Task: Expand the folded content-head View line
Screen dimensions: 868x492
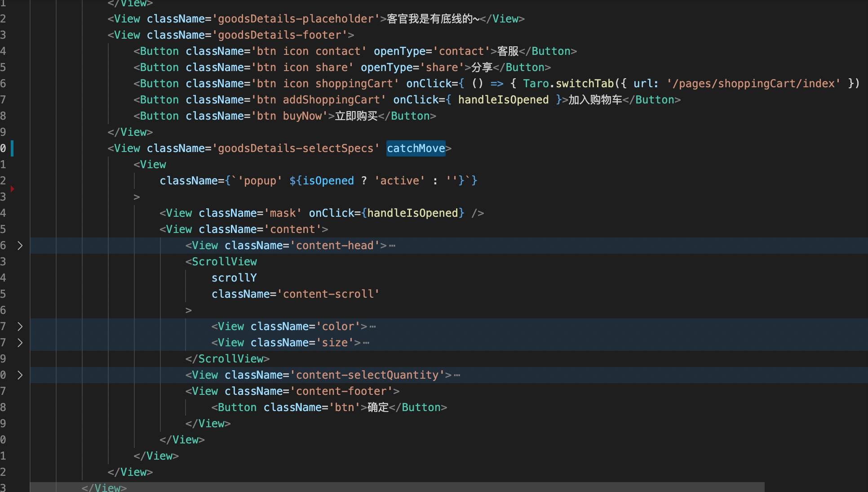Action: coord(20,246)
